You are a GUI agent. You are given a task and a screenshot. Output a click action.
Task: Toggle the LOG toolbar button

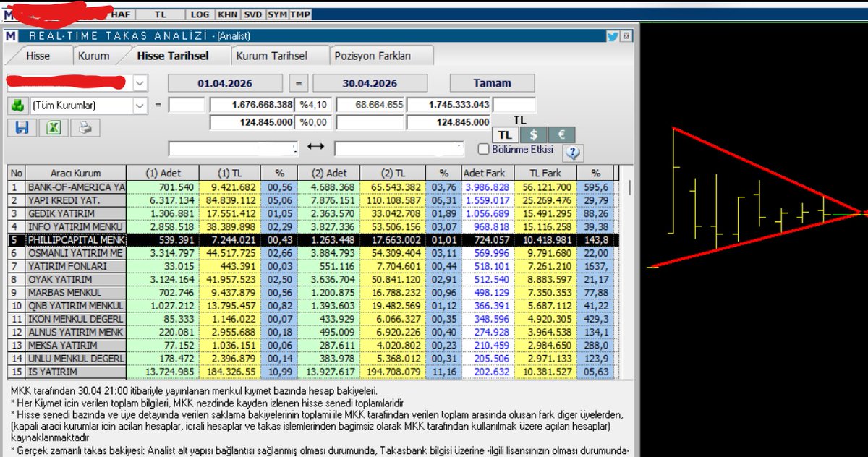coord(199,14)
